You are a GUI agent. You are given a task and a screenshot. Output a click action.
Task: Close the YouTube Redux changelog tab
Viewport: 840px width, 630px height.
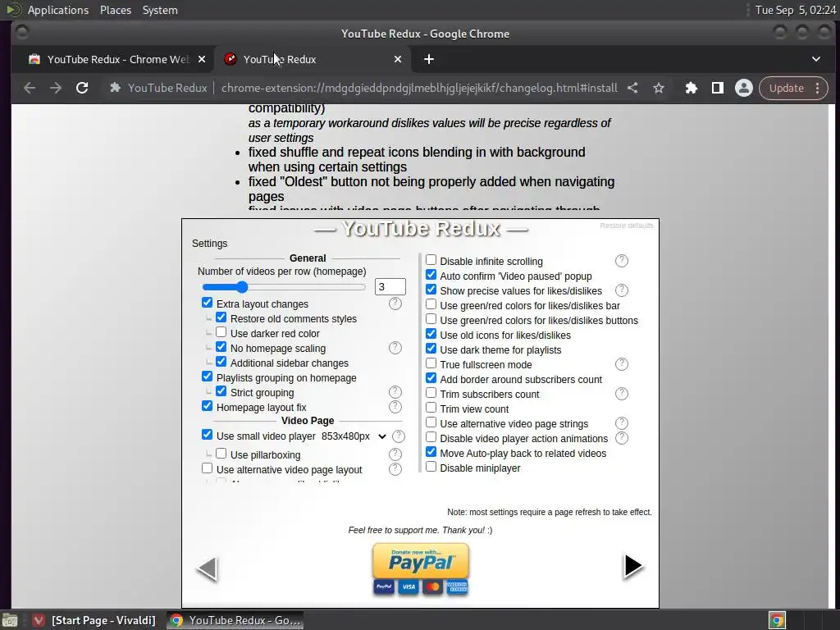[398, 59]
